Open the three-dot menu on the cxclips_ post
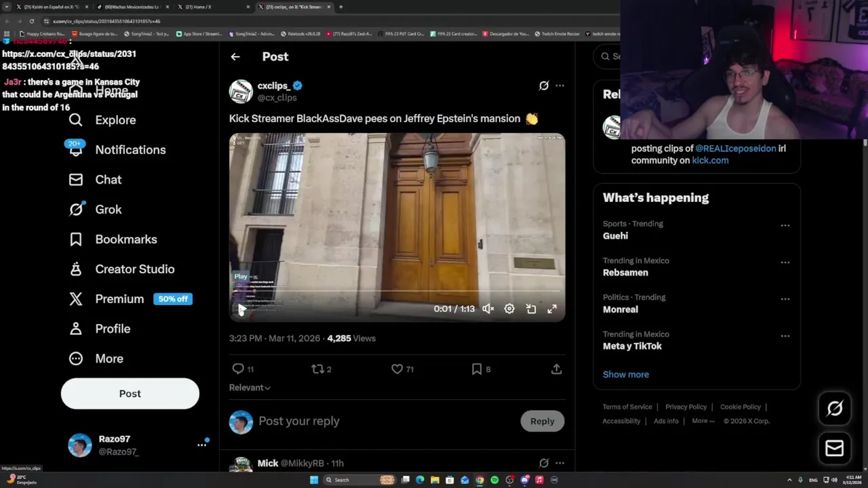The height and width of the screenshot is (488, 868). tap(559, 85)
